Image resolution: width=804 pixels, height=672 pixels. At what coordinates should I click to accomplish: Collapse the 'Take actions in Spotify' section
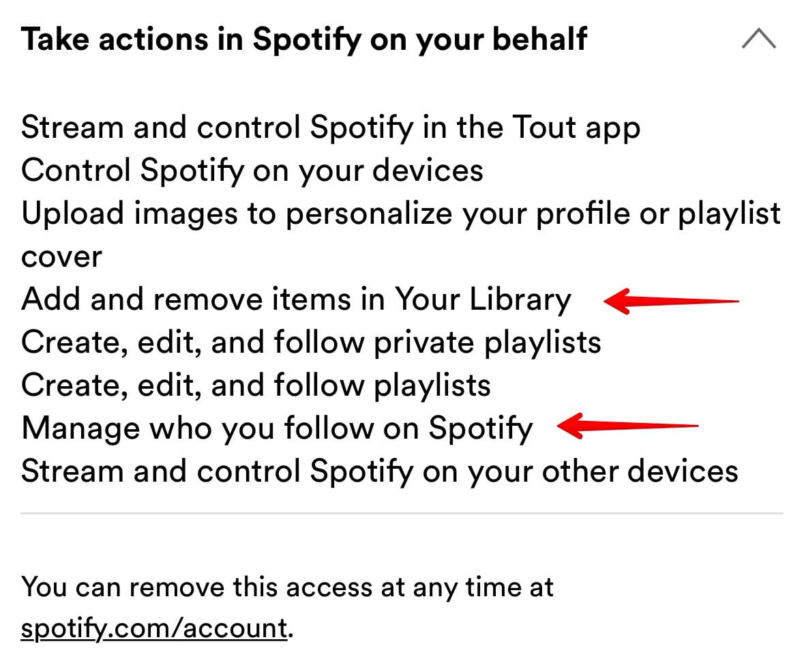(758, 39)
